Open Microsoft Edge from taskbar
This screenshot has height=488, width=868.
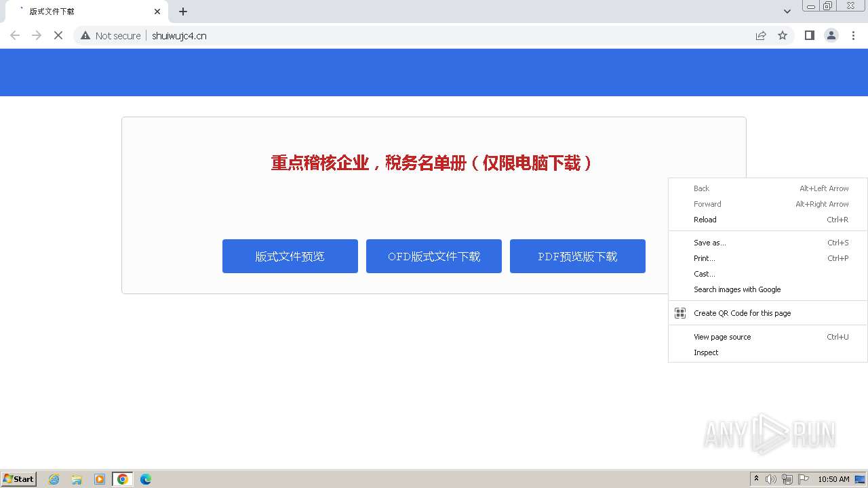[145, 479]
